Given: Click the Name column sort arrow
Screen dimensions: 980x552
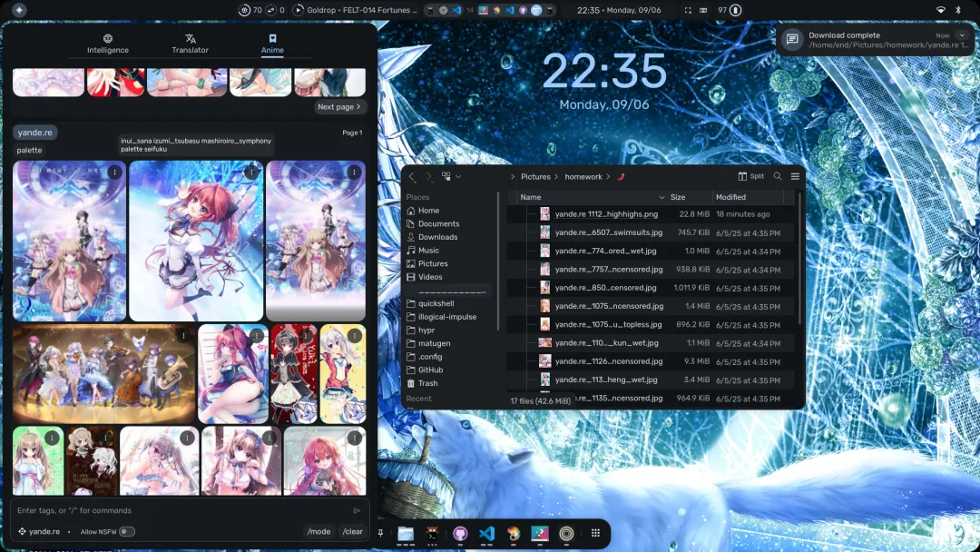Looking at the screenshot, I should 661,198.
